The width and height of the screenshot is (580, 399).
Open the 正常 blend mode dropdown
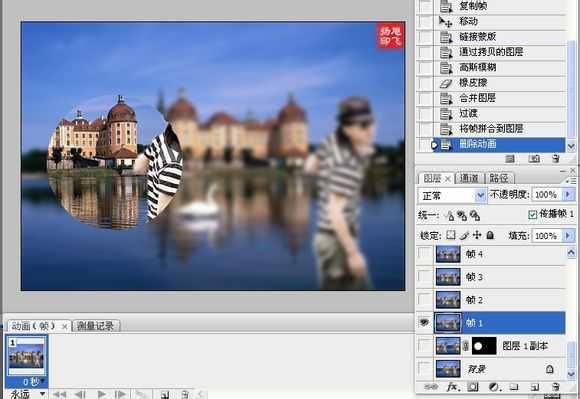click(x=452, y=196)
